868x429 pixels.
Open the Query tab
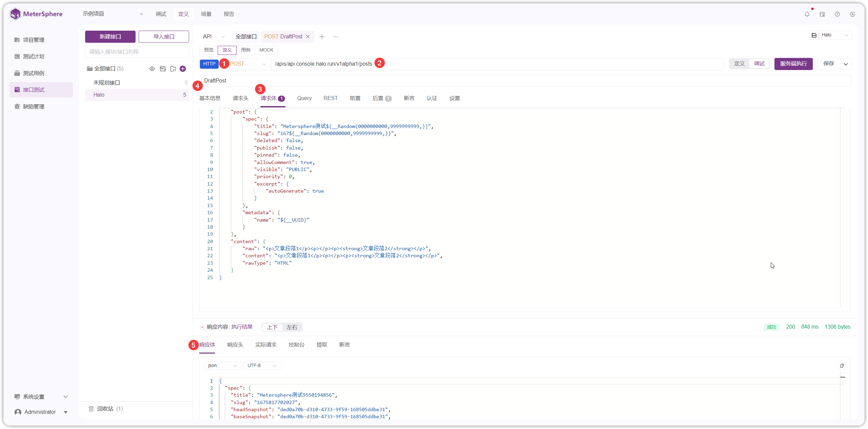point(304,98)
